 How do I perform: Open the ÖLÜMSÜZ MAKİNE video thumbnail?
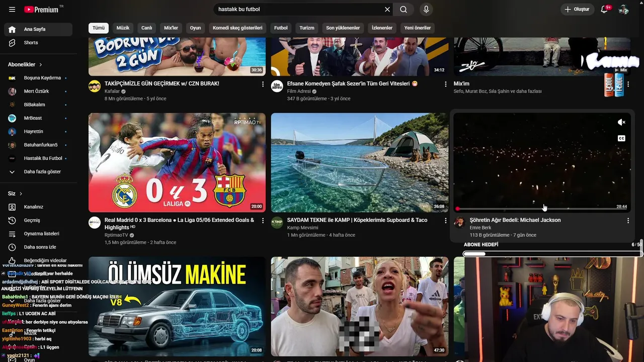tap(177, 306)
